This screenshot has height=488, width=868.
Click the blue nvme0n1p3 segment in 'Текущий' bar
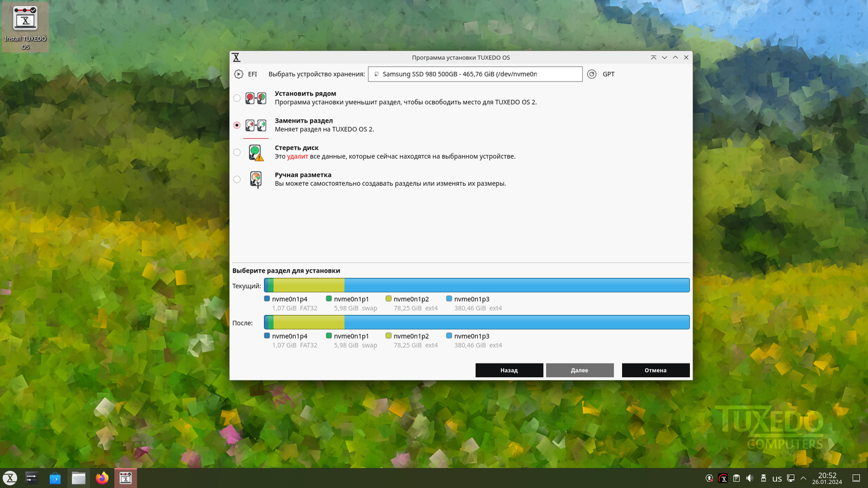[517, 285]
